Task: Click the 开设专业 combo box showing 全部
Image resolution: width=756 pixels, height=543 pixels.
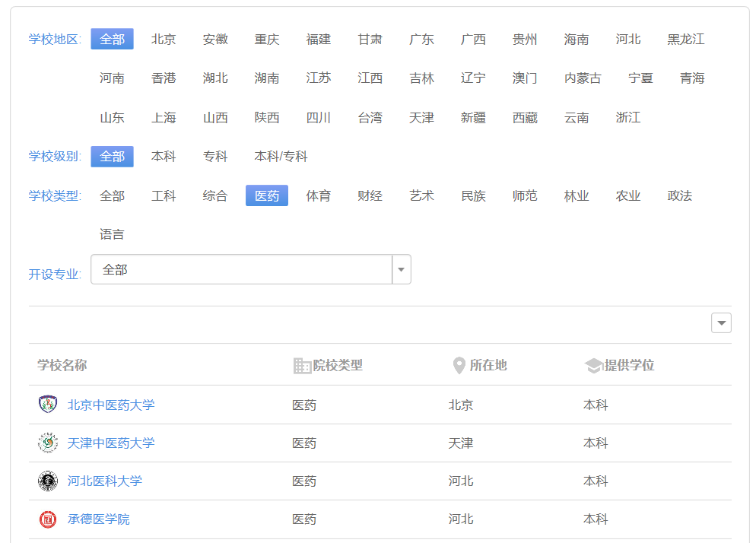Action: (241, 269)
